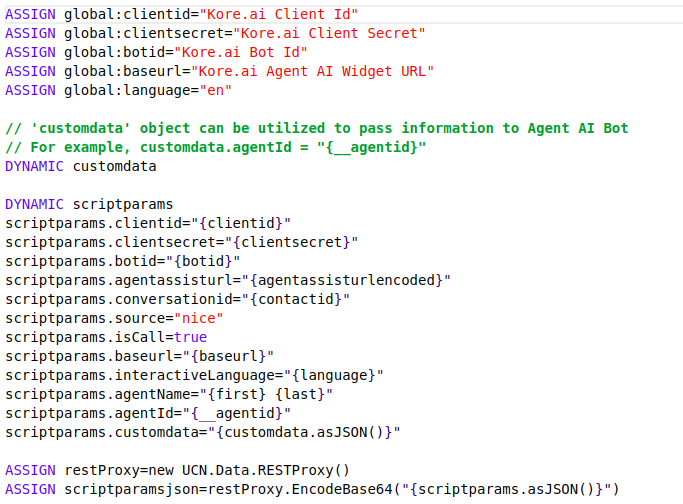This screenshot has height=504, width=683.
Task: Click the comment line starting with 'customdata' object
Action: [x=316, y=128]
